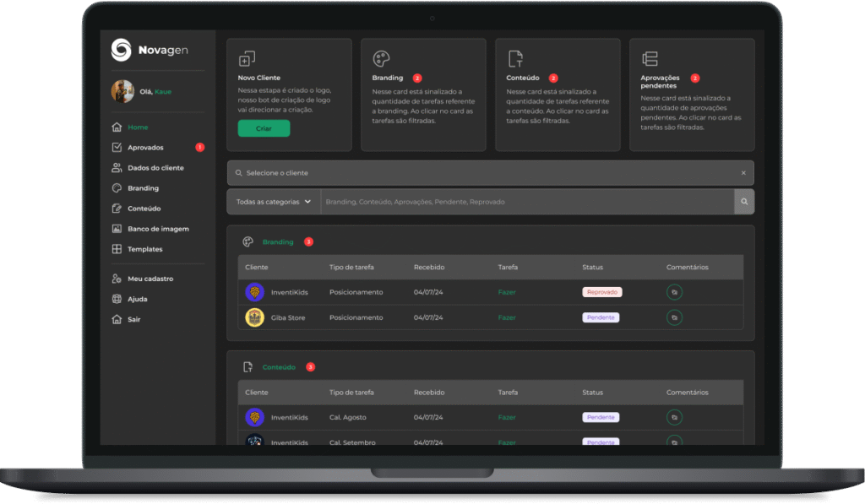Click the category filter search input field
Screen dimensions: 865x504
pyautogui.click(x=524, y=202)
